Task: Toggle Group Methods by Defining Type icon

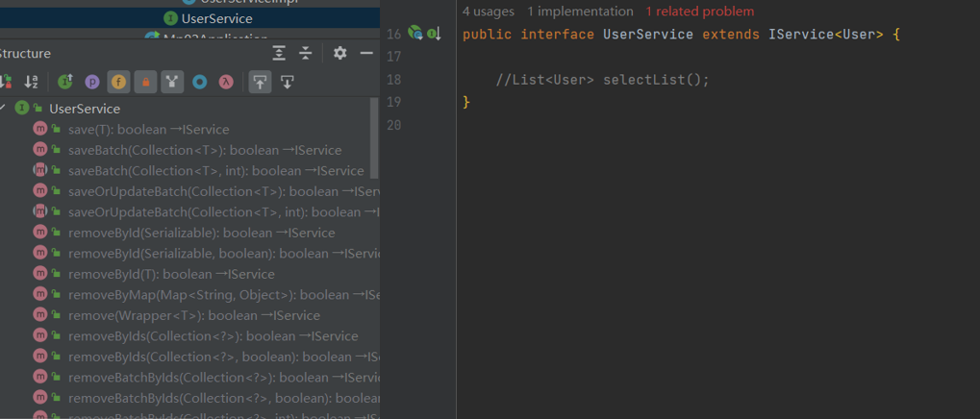Action: point(65,81)
